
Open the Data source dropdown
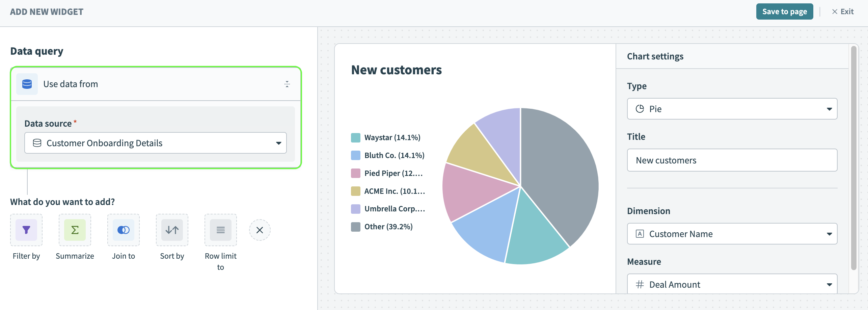156,143
